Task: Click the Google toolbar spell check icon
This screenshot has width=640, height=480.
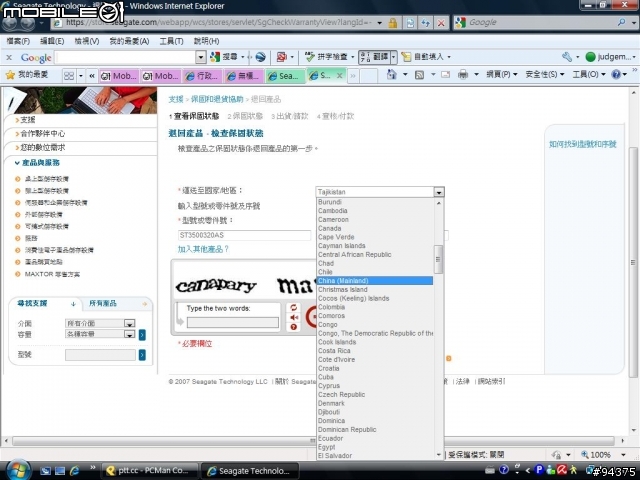Action: (x=310, y=57)
